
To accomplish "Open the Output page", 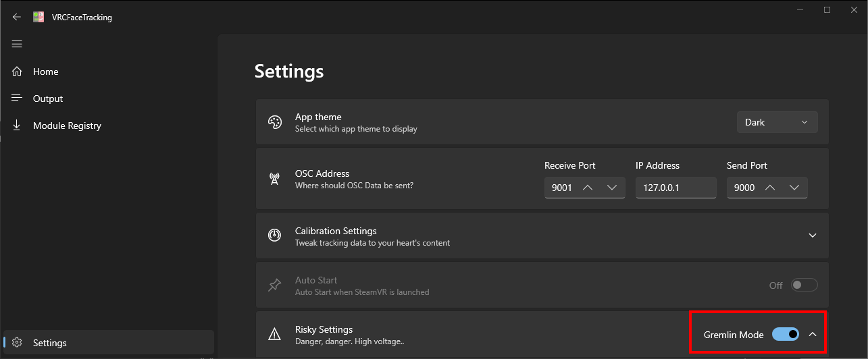I will 47,99.
